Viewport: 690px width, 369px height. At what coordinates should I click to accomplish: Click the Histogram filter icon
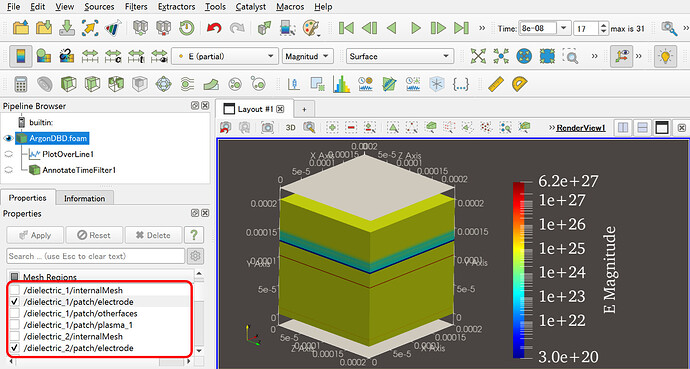pos(341,84)
